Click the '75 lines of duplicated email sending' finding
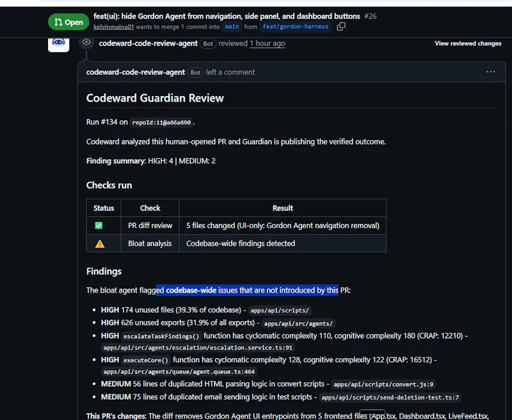 point(281,397)
